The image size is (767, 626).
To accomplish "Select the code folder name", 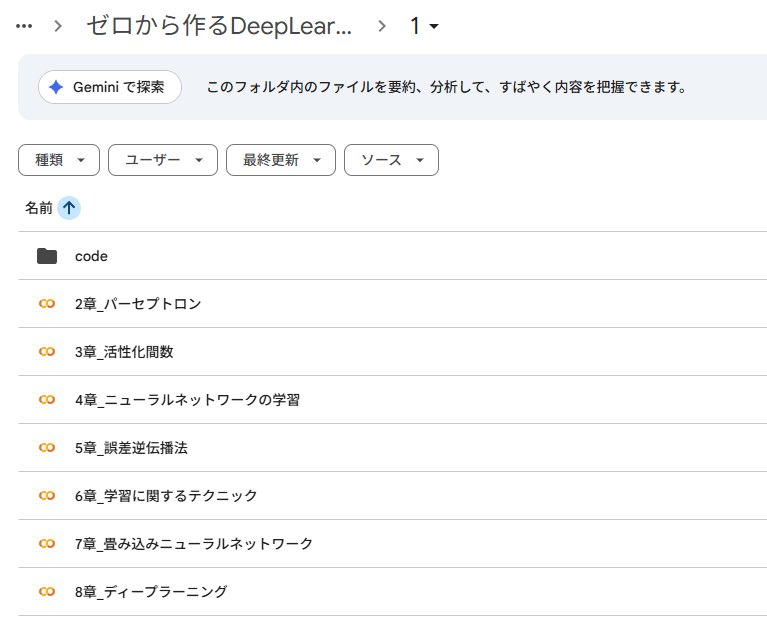I will pyautogui.click(x=91, y=256).
